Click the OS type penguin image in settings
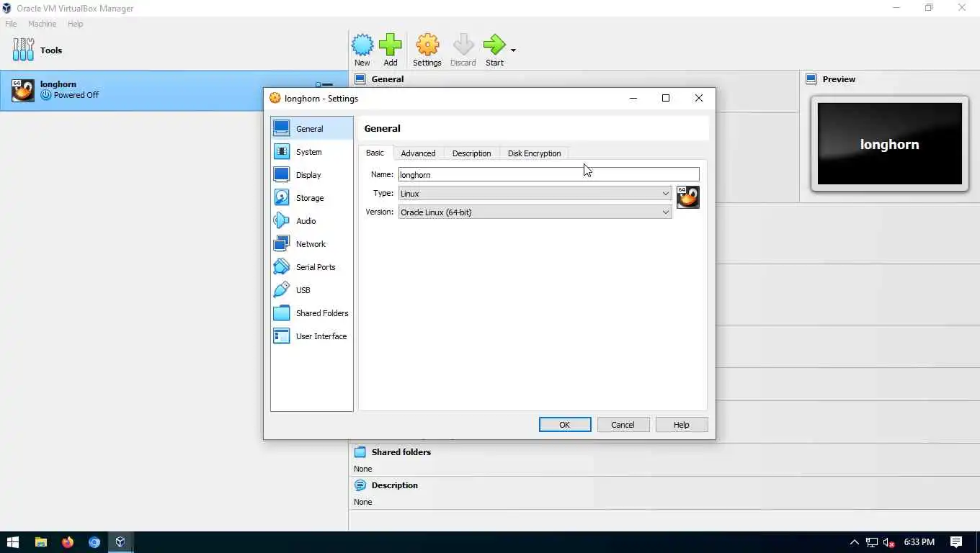Viewport: 980px width, 553px height. (688, 197)
